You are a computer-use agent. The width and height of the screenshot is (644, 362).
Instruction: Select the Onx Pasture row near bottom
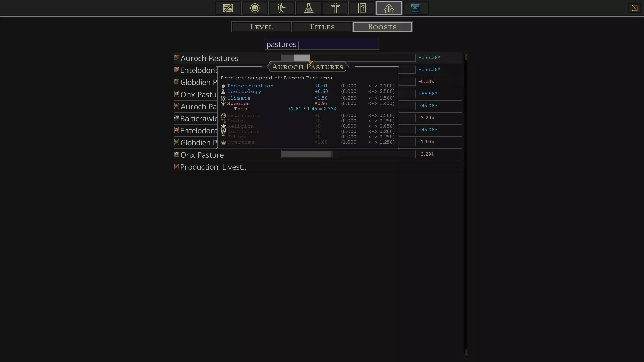click(x=202, y=155)
